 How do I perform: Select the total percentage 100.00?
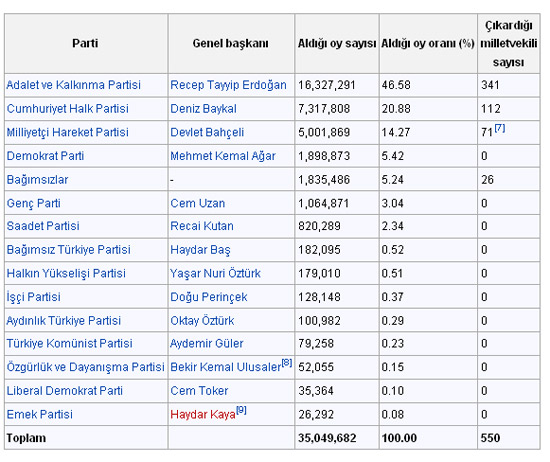point(399,438)
